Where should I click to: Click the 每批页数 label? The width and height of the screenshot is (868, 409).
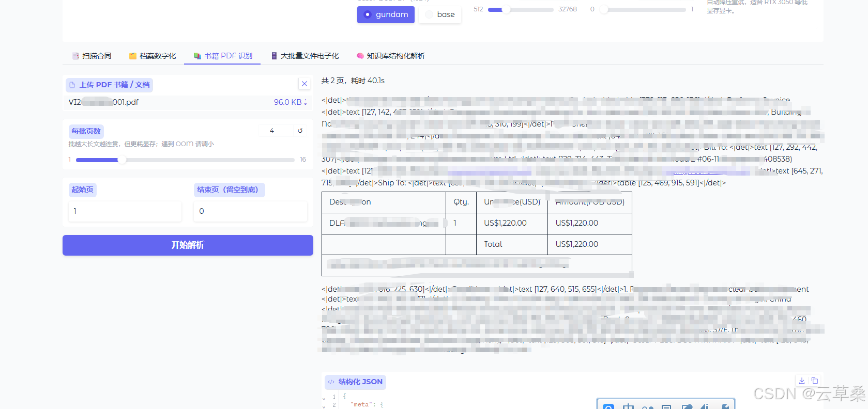point(86,131)
